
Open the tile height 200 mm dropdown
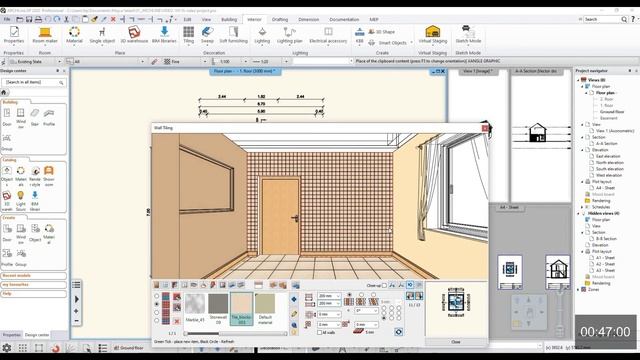tap(338, 303)
